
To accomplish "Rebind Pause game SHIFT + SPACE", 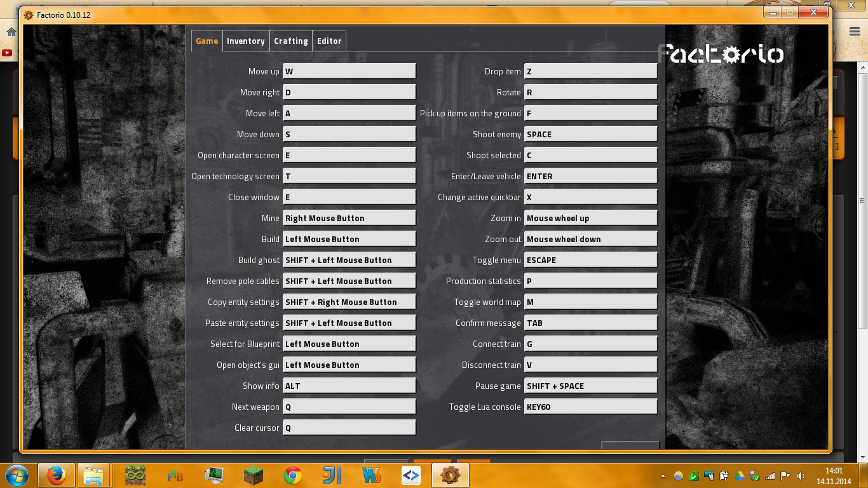I will point(590,386).
